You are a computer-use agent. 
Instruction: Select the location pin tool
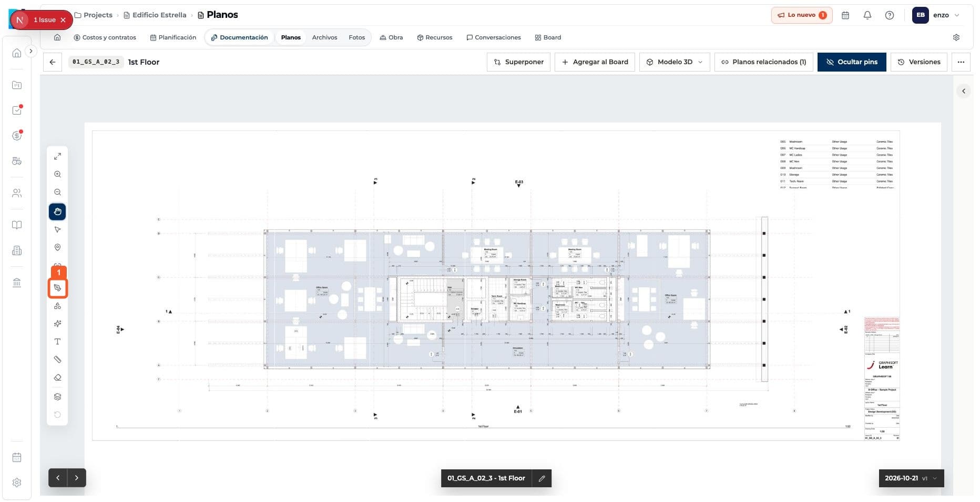click(57, 247)
